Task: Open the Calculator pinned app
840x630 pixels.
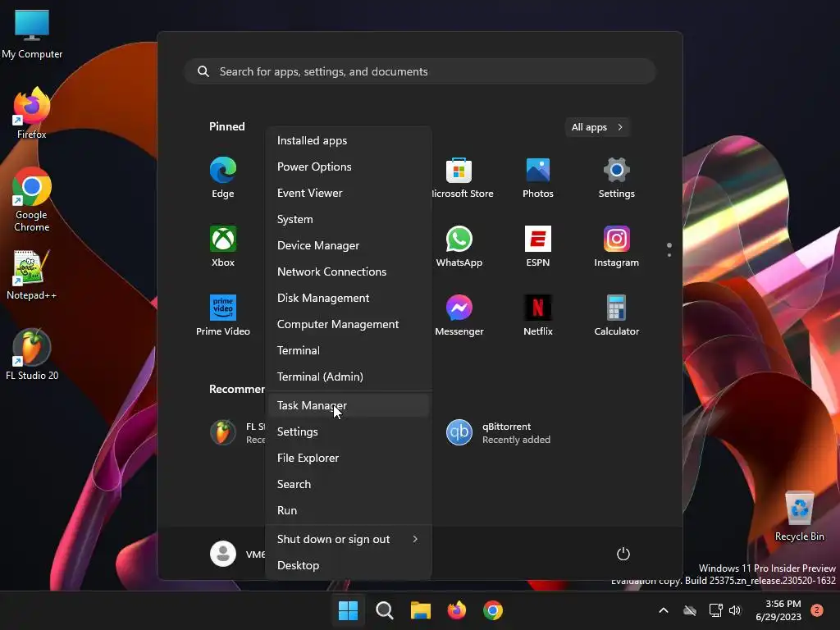Action: [617, 315]
